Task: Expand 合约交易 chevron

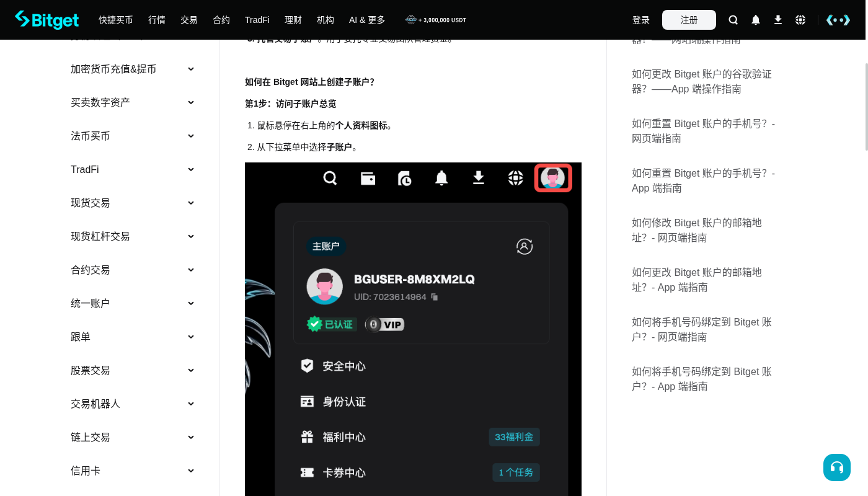Action: 191,270
